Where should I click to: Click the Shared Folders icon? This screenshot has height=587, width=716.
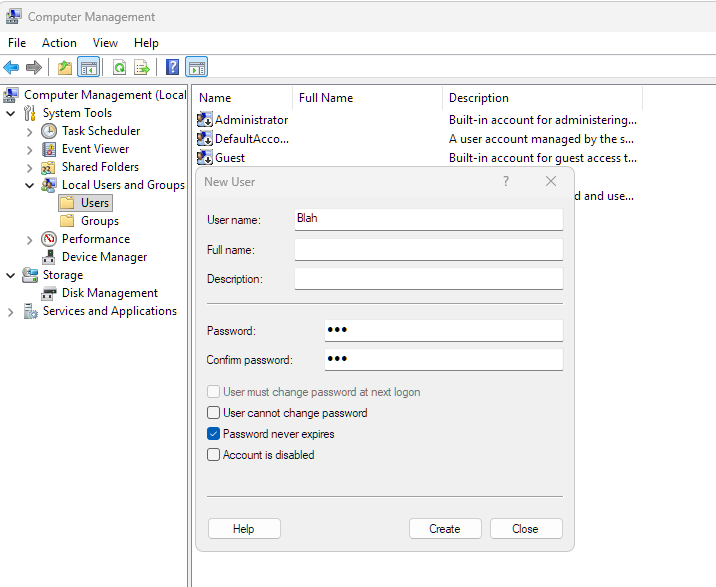click(48, 167)
